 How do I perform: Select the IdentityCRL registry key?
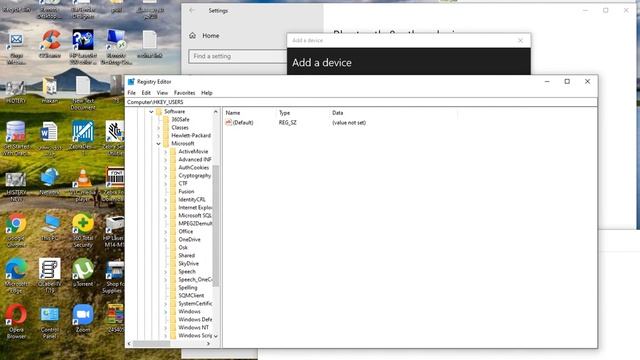point(192,200)
